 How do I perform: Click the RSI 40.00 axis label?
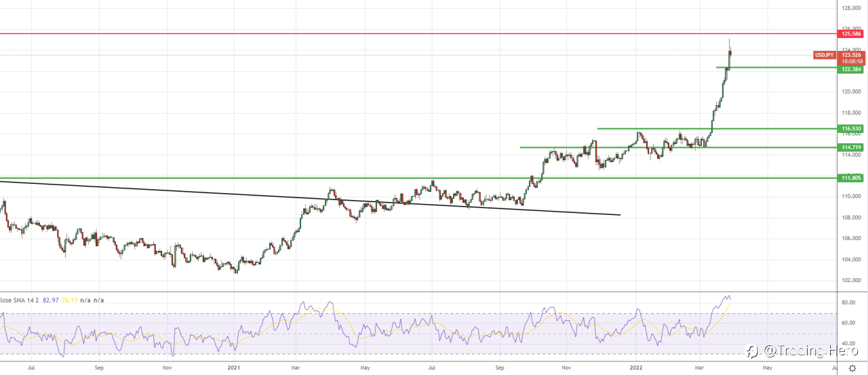coord(850,344)
